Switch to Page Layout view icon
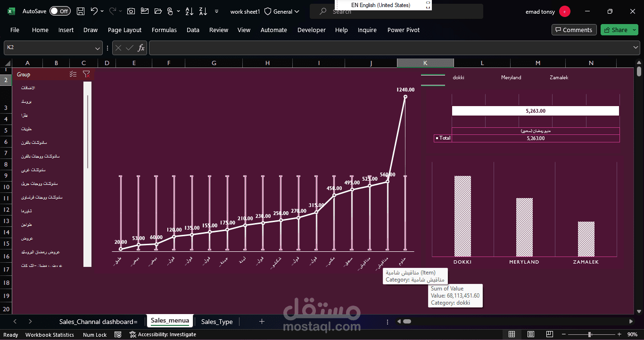This screenshot has height=340, width=644. (x=531, y=334)
